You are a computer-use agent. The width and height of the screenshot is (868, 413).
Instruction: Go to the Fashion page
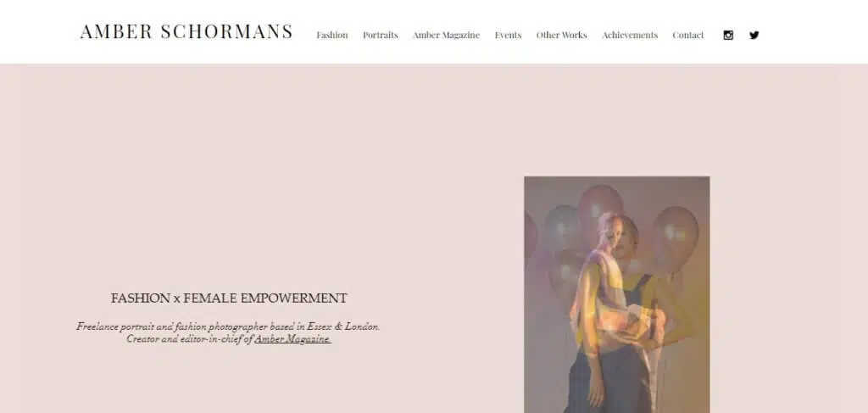pyautogui.click(x=332, y=35)
